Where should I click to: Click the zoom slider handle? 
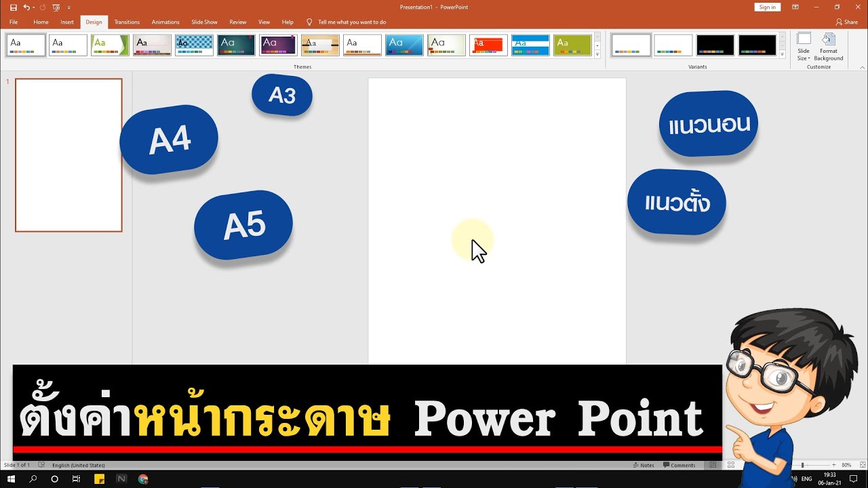coord(802,465)
